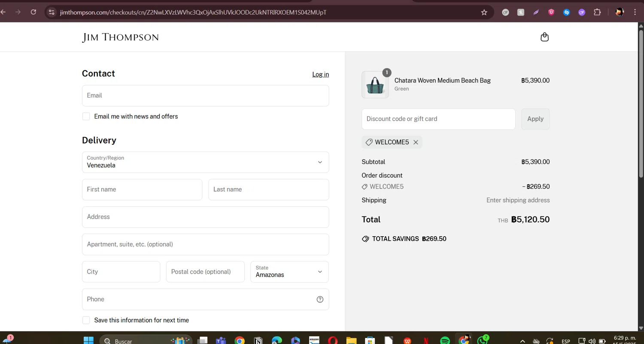
Task: Remove the WELCOME5 discount code
Action: coord(416,142)
